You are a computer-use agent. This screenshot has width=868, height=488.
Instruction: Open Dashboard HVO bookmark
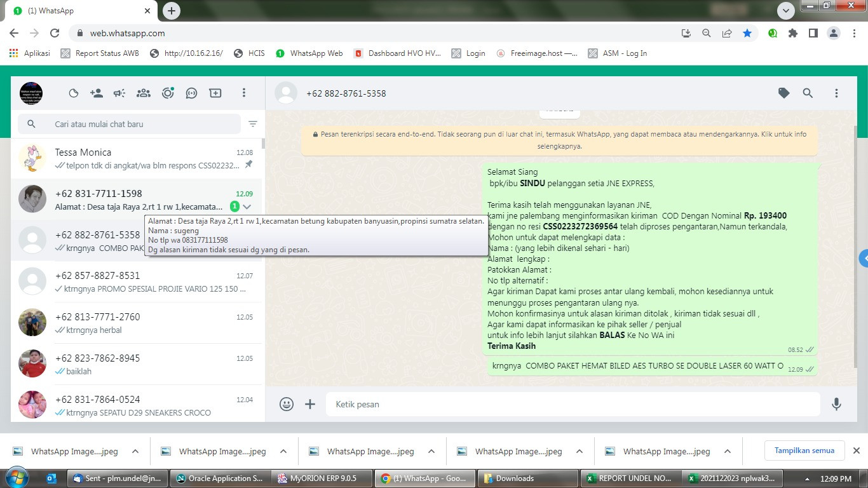click(398, 53)
